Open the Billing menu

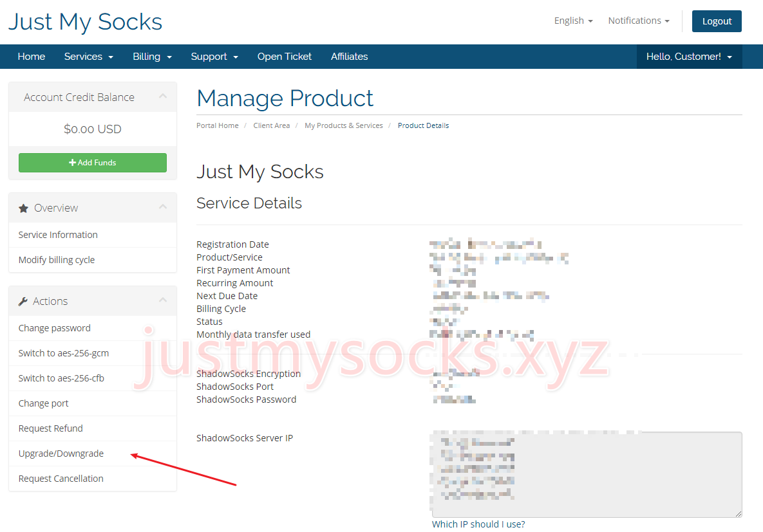153,57
